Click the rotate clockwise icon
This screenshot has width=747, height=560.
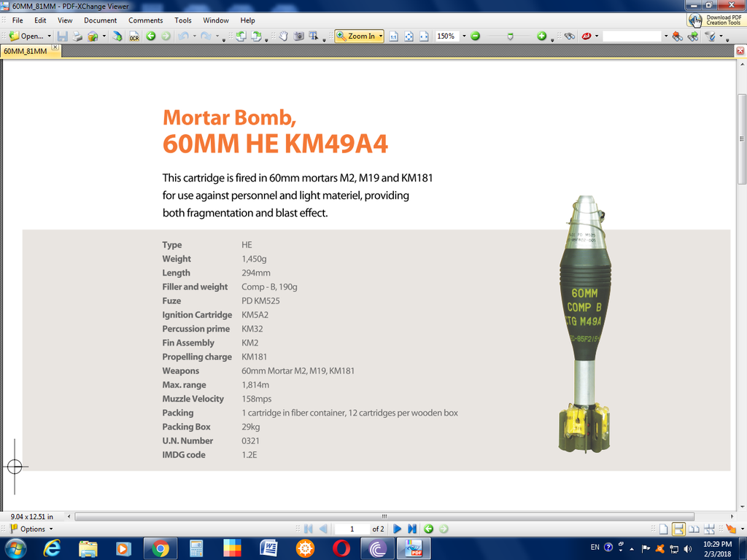256,36
